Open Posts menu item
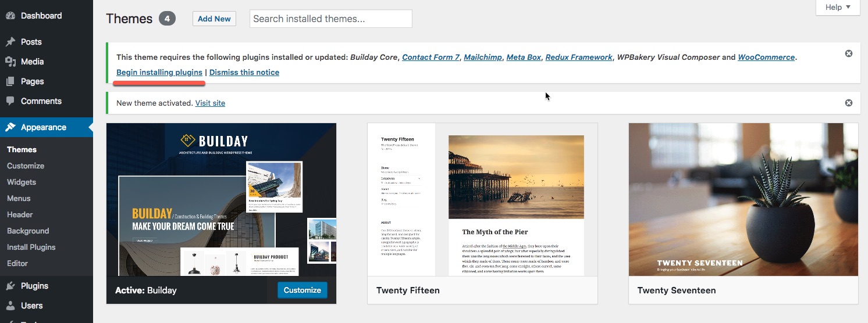The width and height of the screenshot is (868, 323). click(x=47, y=42)
